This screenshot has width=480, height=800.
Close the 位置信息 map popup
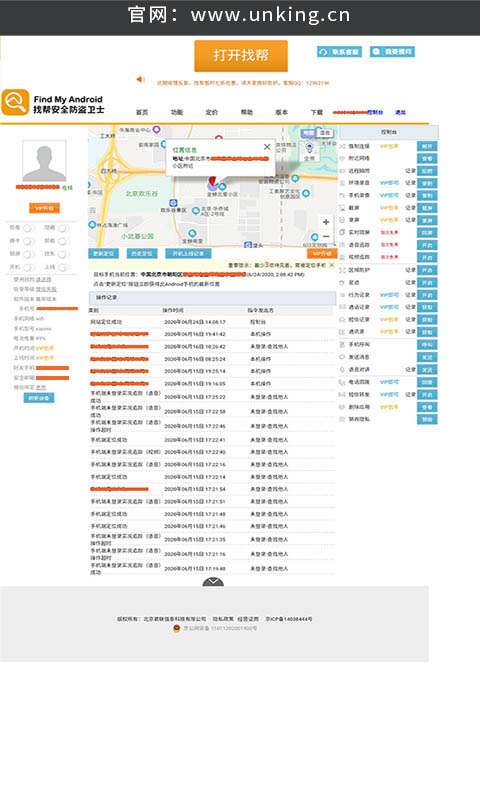click(x=267, y=147)
